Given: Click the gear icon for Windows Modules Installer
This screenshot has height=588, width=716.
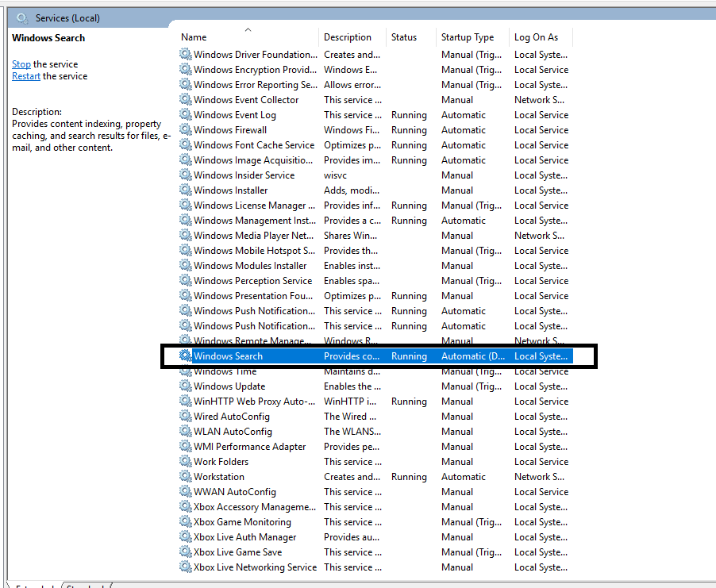Looking at the screenshot, I should pos(186,265).
